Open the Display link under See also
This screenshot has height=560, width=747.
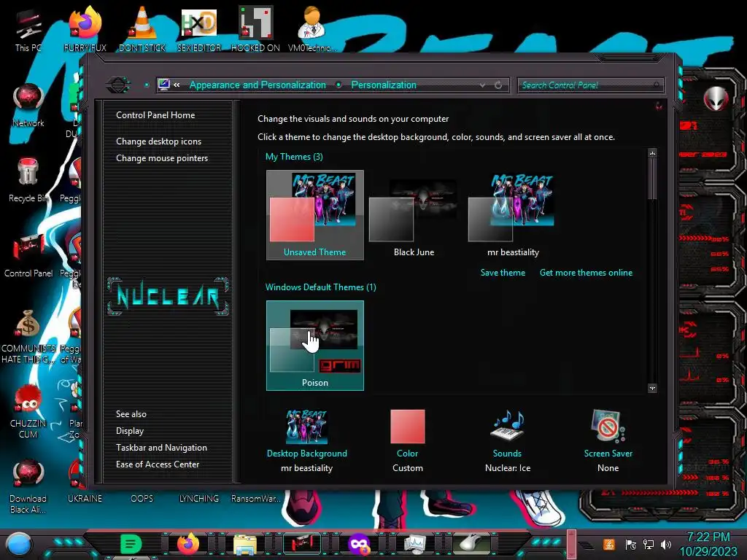coord(130,431)
